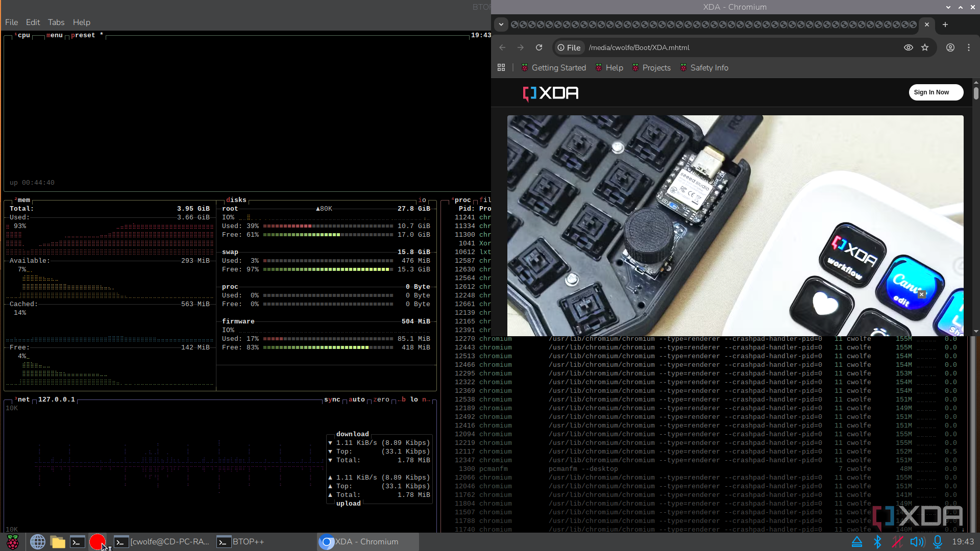
Task: Open the Raspberry Pi main menu
Action: [x=13, y=542]
